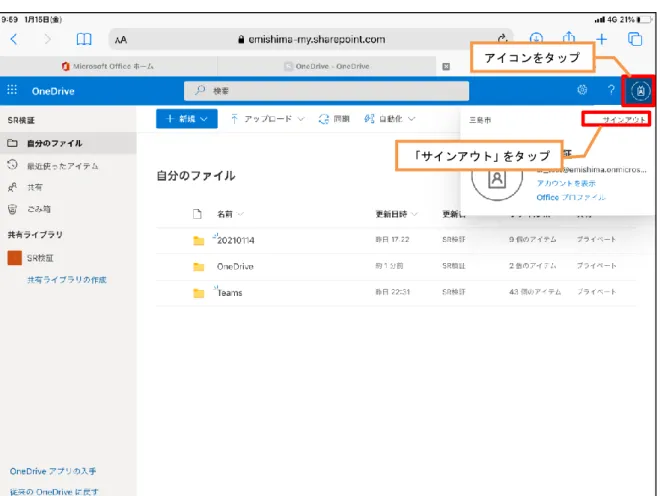This screenshot has width=660, height=496.
Task: Click the 20210114 folder icon
Action: [x=198, y=240]
